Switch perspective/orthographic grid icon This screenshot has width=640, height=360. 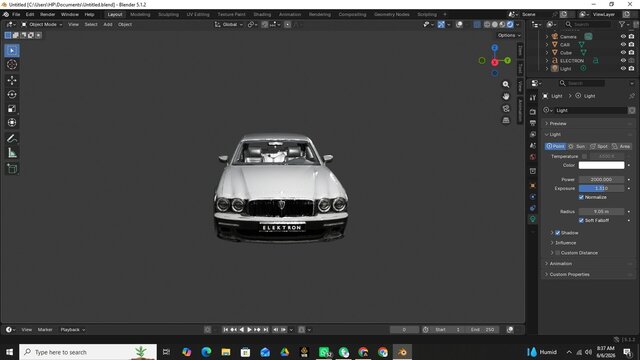tap(506, 120)
